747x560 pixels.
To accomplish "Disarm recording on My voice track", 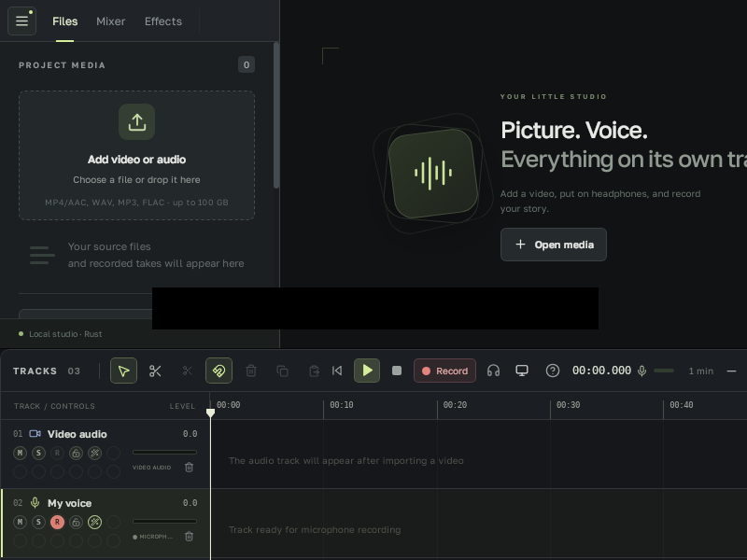I will [57, 523].
